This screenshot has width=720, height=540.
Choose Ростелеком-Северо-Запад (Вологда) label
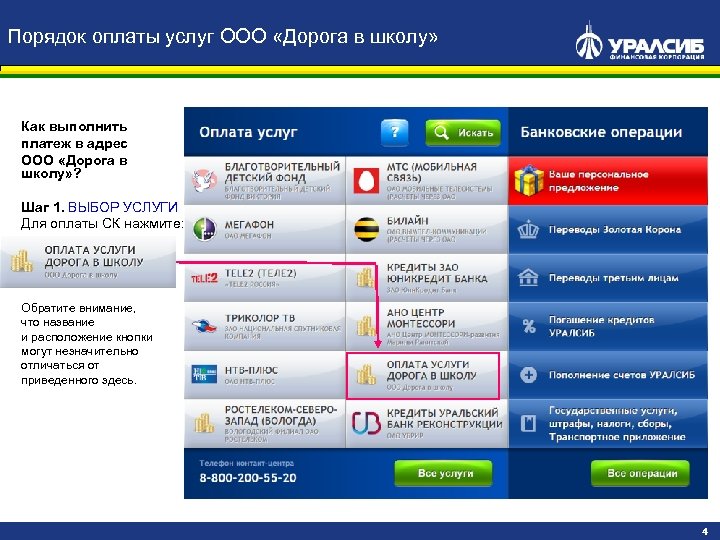281,415
